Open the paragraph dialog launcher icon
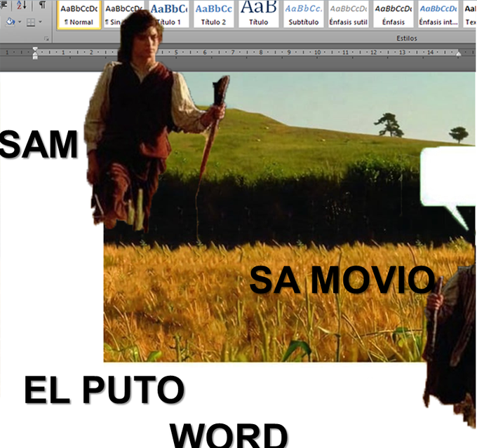Image resolution: width=477 pixels, height=448 pixels. coord(46,39)
